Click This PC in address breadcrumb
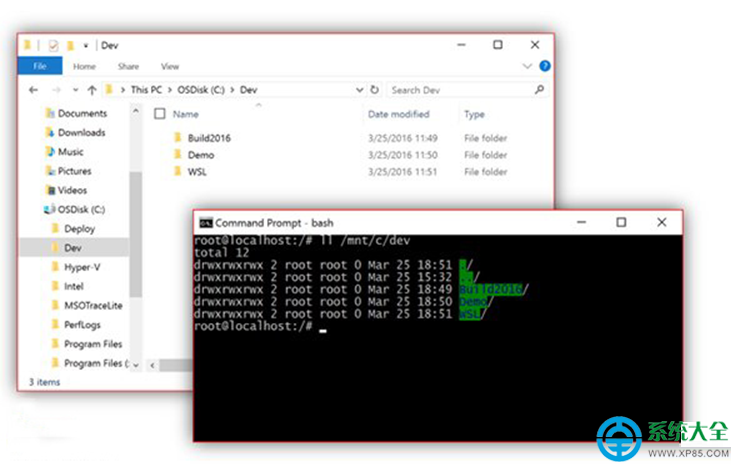The width and height of the screenshot is (731, 464). [x=146, y=90]
